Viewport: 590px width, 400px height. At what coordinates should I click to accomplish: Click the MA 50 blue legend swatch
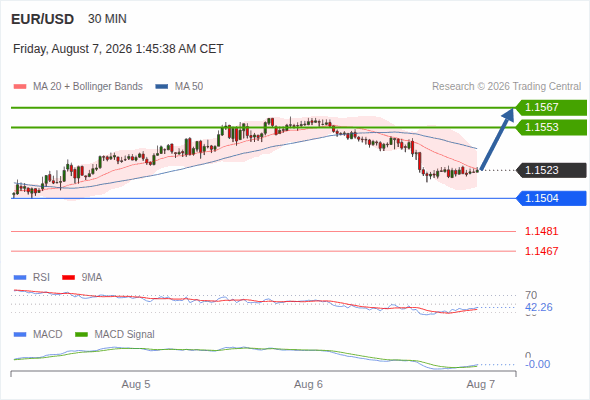click(x=162, y=87)
